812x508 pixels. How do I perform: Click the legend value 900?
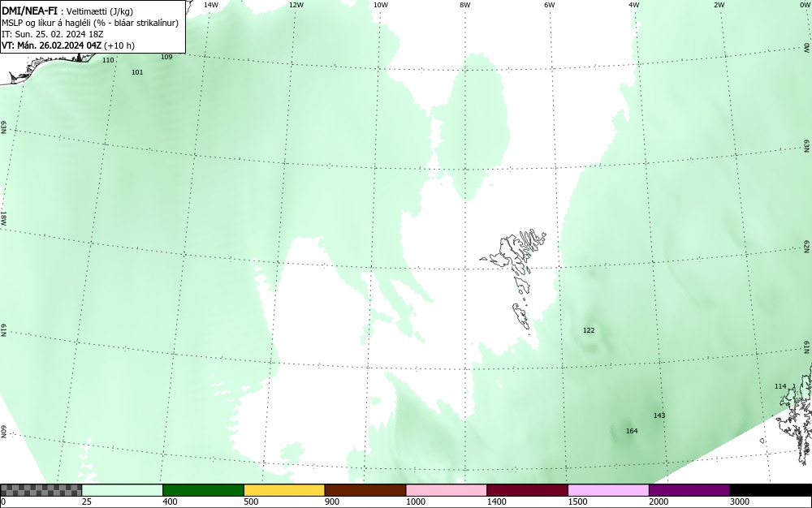[x=332, y=502]
